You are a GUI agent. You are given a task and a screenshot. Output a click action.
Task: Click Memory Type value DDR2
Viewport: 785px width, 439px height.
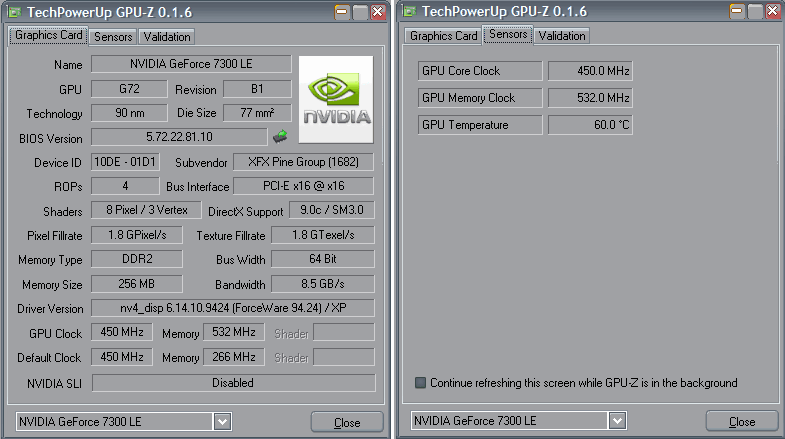point(137,259)
